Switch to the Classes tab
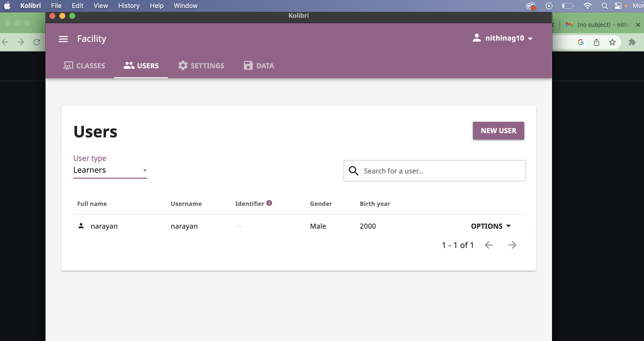Viewport: 644px width, 341px height. pos(84,66)
